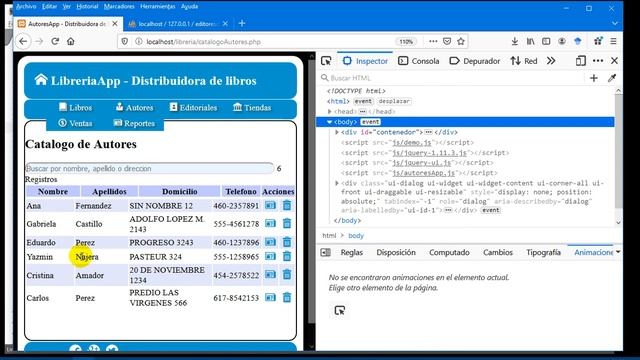
Task: Select the eyedropper color picker tool
Action: click(x=611, y=78)
